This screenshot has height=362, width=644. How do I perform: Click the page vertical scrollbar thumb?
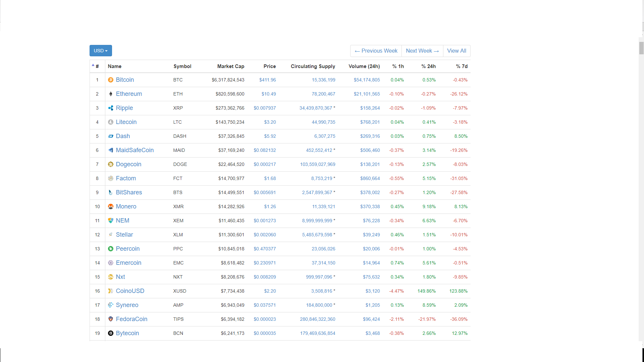641,48
